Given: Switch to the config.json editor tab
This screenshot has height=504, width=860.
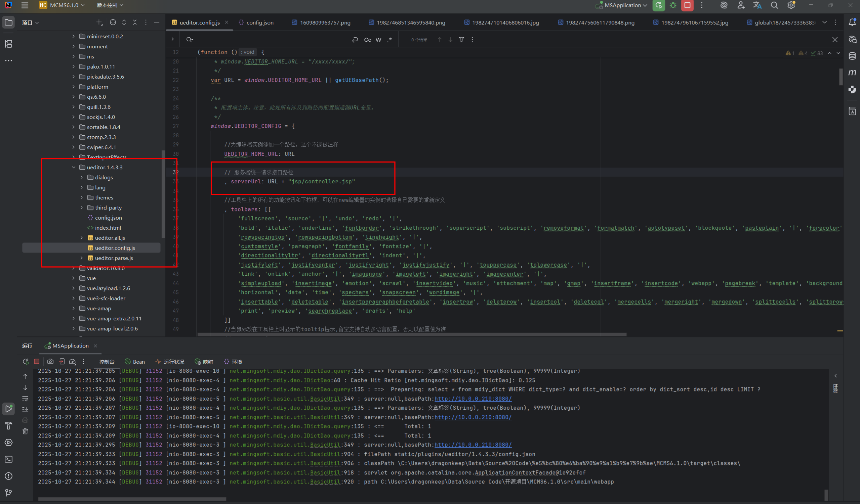Looking at the screenshot, I should tap(259, 22).
